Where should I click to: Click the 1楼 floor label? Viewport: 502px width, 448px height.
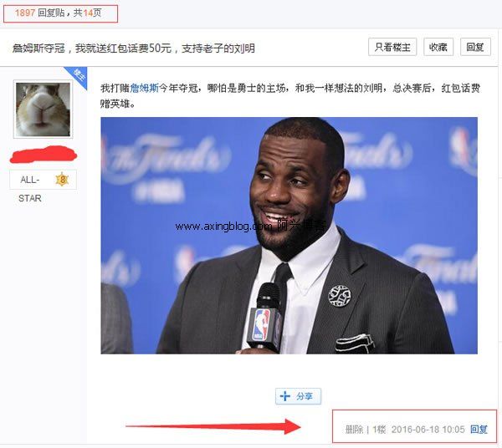tap(379, 430)
